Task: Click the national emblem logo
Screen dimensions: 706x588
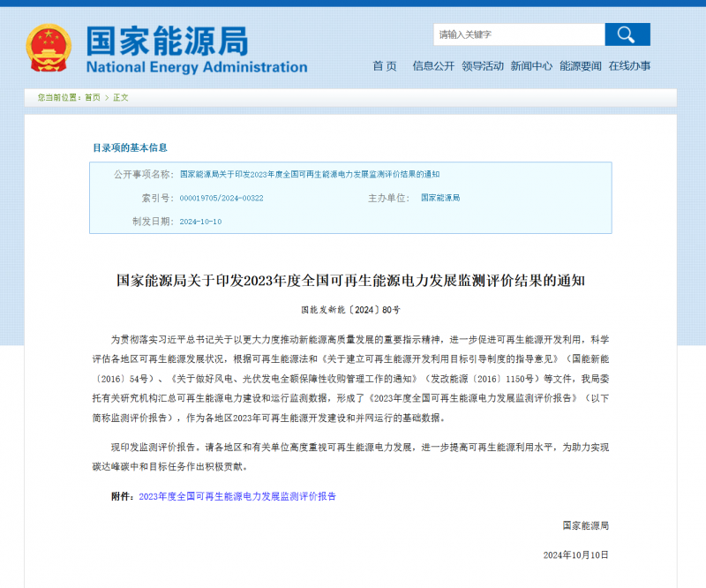Action: coord(48,48)
